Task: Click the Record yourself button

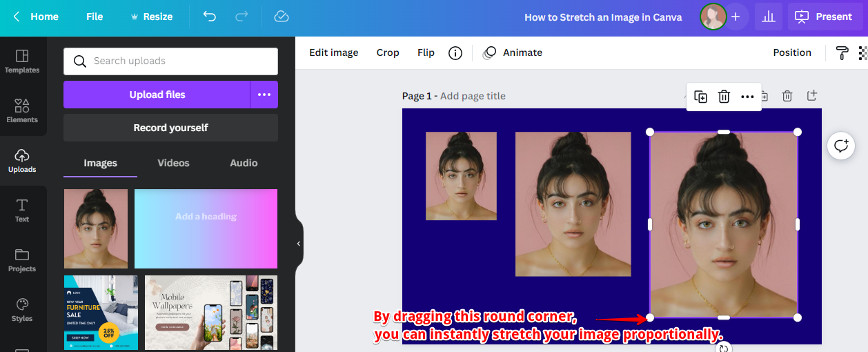Action: (x=170, y=128)
